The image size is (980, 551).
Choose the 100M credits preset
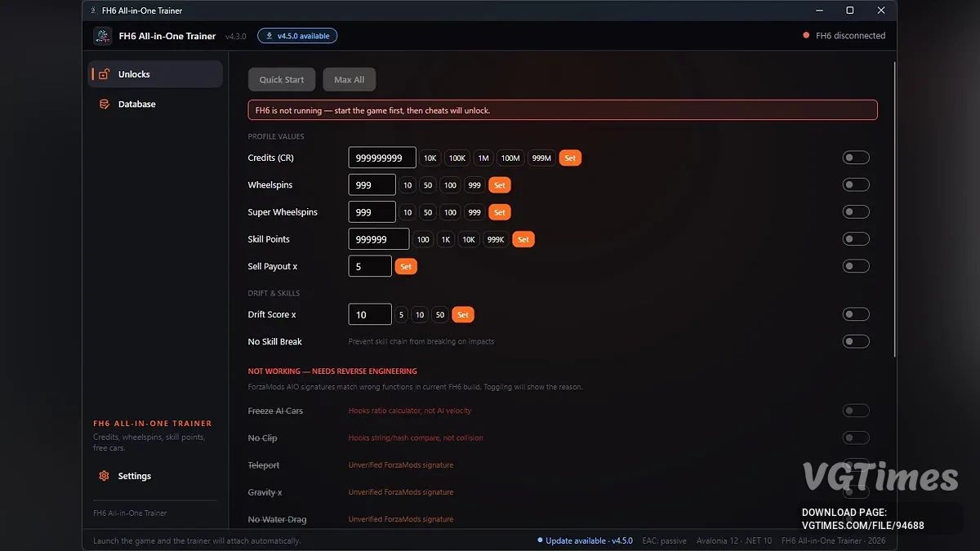pos(510,158)
